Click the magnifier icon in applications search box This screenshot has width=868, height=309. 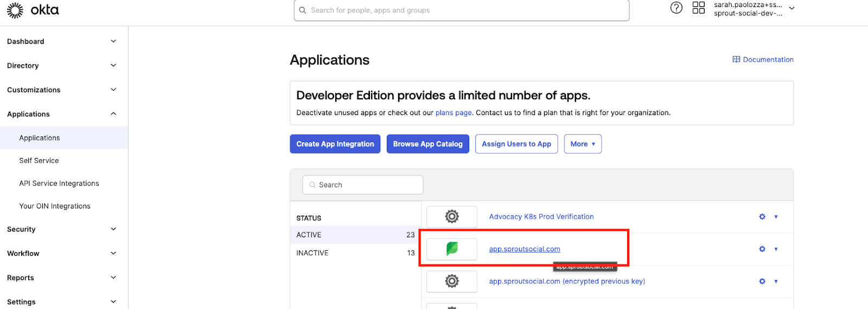click(x=312, y=185)
